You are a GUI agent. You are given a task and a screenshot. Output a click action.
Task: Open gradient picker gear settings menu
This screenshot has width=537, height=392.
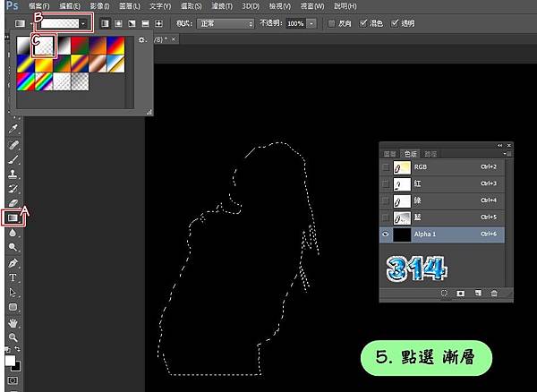[x=141, y=40]
